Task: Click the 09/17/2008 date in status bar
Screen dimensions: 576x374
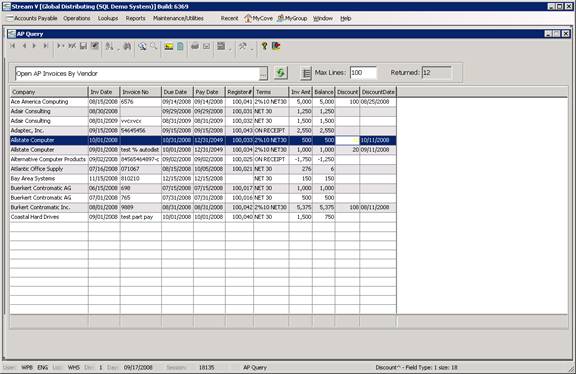Action: [x=138, y=367]
